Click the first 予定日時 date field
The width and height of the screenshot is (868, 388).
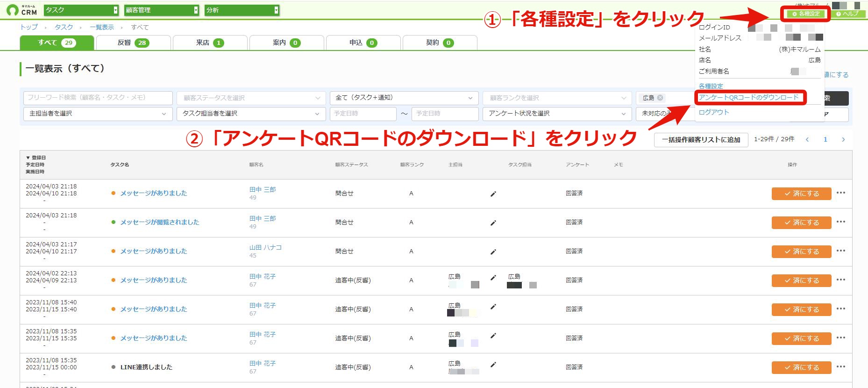pos(363,114)
